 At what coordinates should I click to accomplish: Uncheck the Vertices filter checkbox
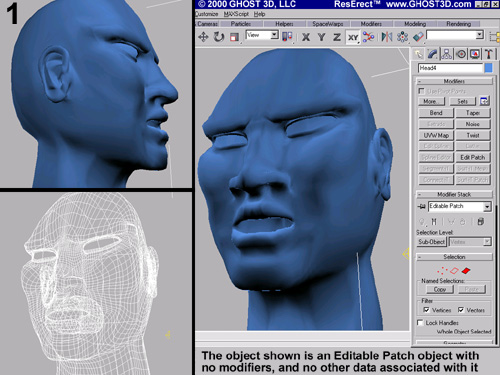426,310
